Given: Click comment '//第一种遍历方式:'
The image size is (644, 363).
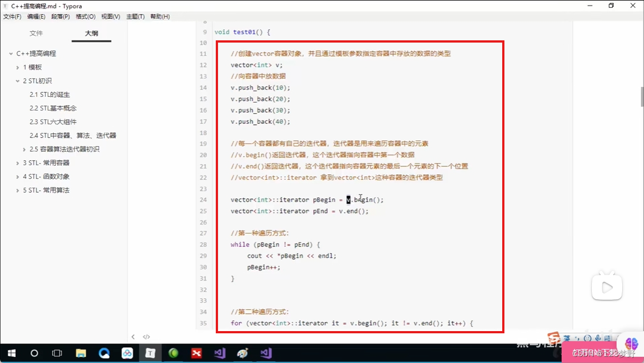Looking at the screenshot, I should pyautogui.click(x=260, y=233).
